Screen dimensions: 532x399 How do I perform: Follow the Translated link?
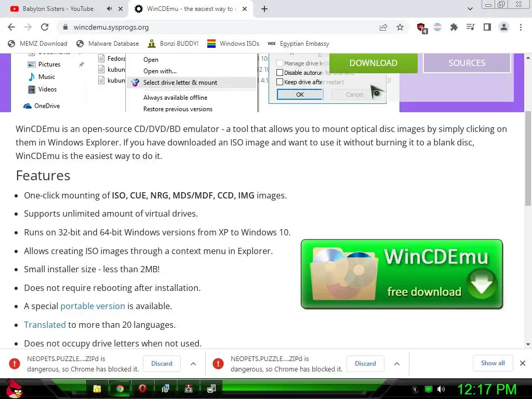pos(45,325)
